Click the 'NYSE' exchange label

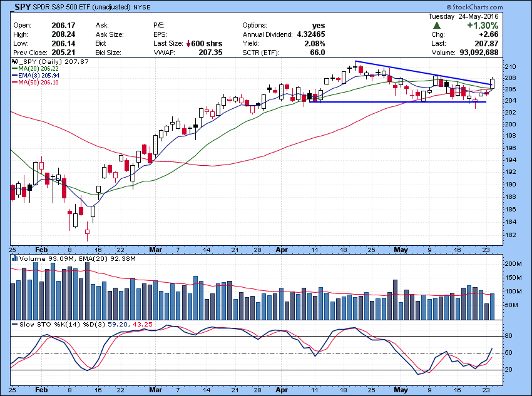click(142, 7)
